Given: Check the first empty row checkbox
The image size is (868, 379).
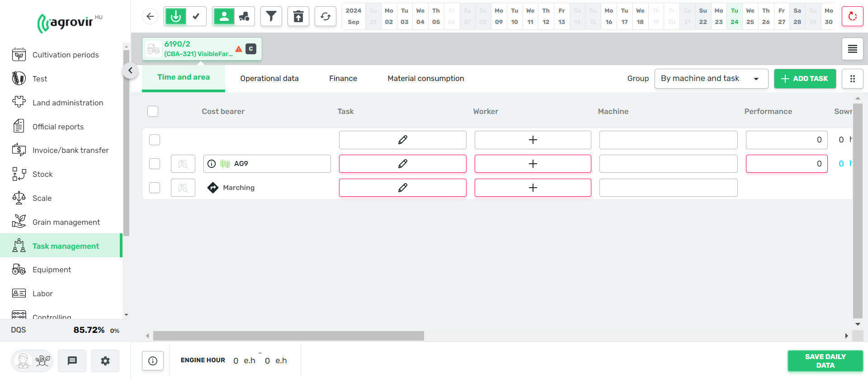Looking at the screenshot, I should (155, 140).
